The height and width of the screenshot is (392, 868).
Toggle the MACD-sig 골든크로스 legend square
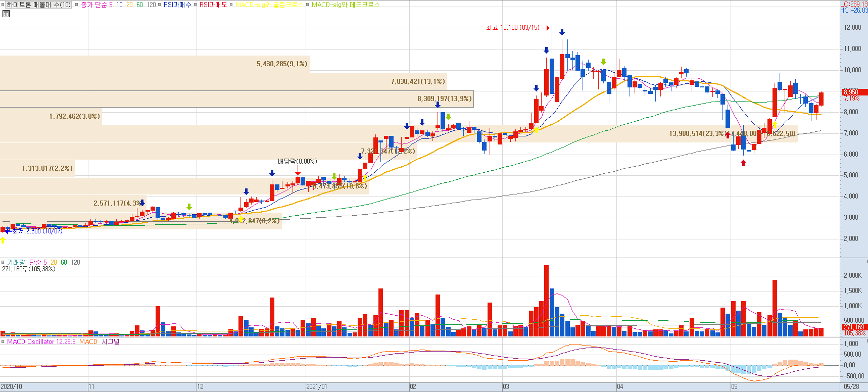tap(231, 5)
